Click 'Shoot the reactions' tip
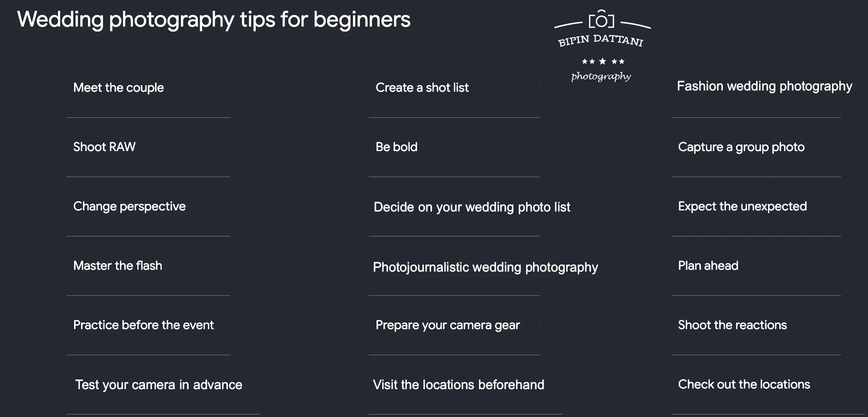Viewport: 868px width, 417px height. 732,325
